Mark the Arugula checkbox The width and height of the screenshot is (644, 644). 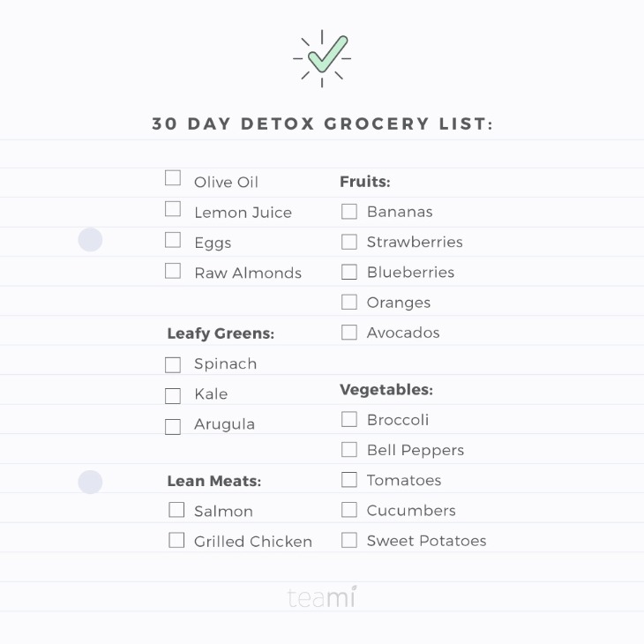[173, 427]
